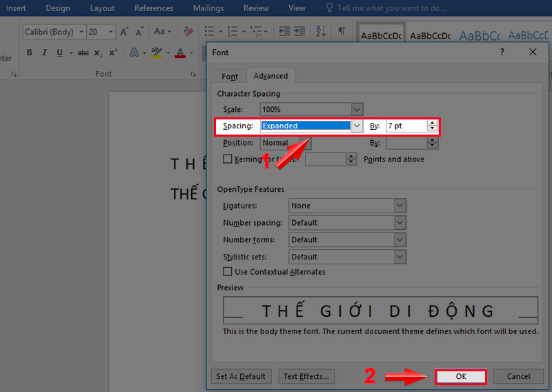Screen dimensions: 552x392
Task: Open the View ribbon tab
Action: coord(297,8)
